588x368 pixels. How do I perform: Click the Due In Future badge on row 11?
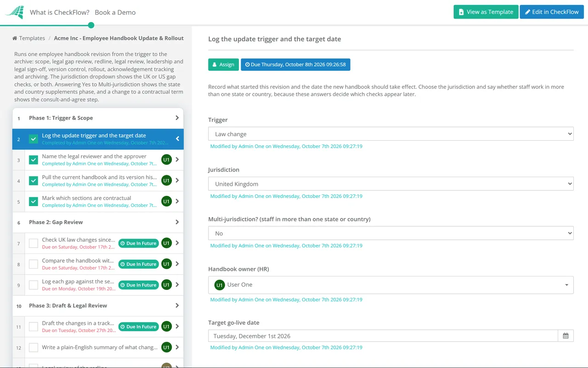[x=138, y=327]
